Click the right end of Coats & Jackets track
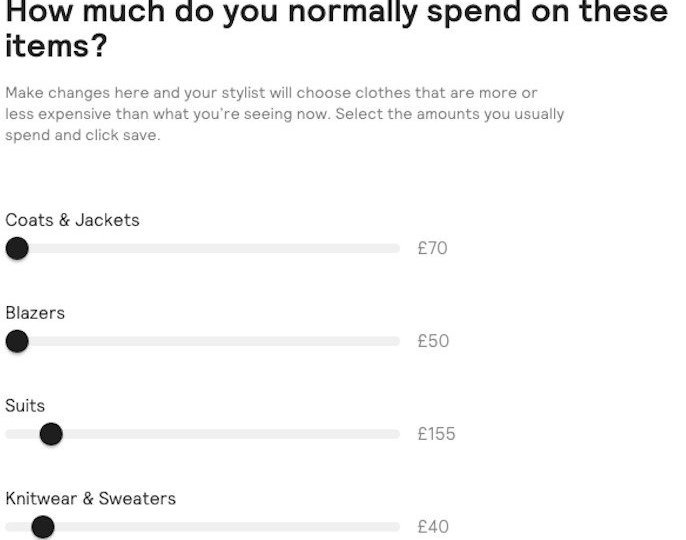The image size is (686, 540). [394, 248]
